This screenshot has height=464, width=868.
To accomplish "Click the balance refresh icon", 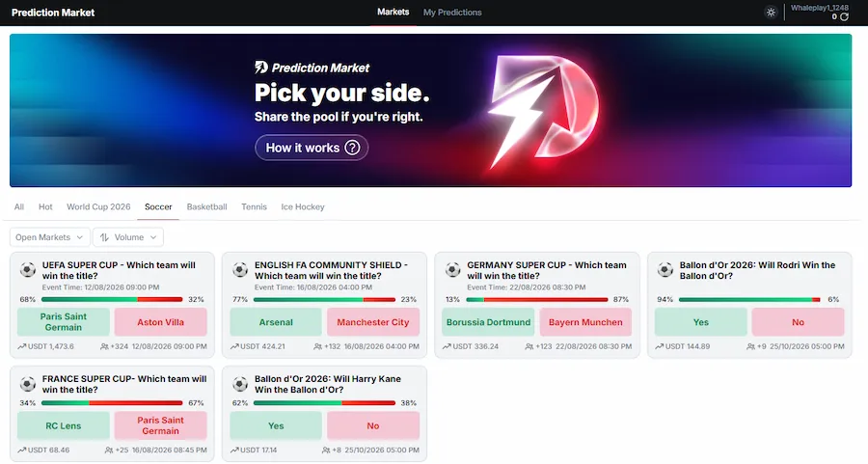I will (844, 16).
